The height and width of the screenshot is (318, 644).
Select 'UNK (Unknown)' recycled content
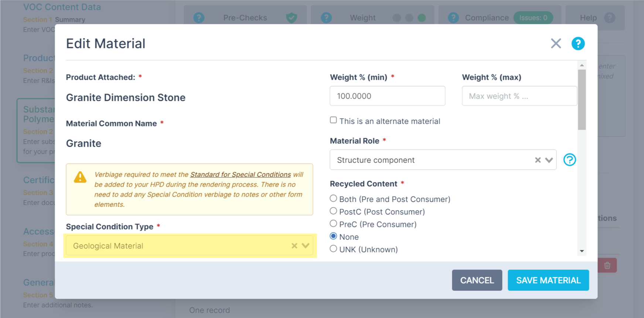click(333, 249)
